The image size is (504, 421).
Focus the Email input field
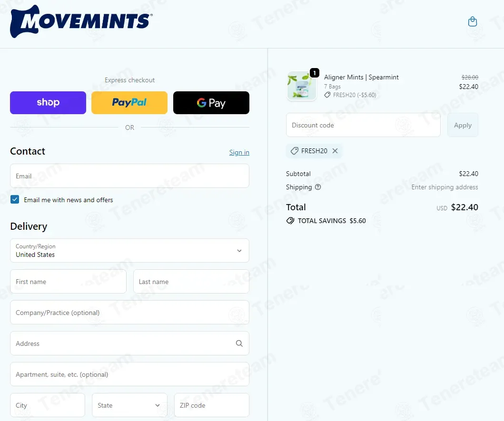pyautogui.click(x=129, y=176)
